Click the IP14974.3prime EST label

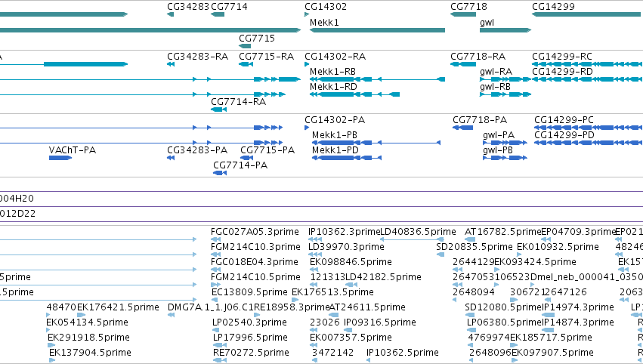[x=578, y=308]
